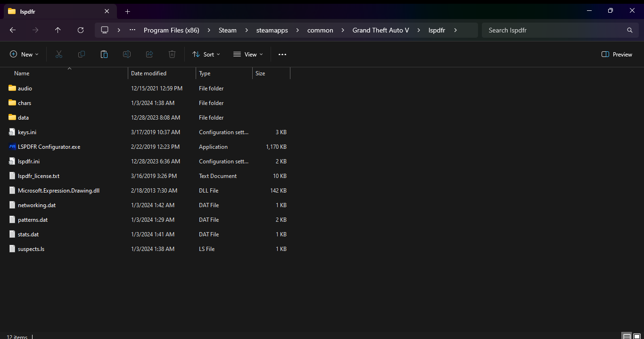Click the Paste clipboard icon

pos(104,55)
